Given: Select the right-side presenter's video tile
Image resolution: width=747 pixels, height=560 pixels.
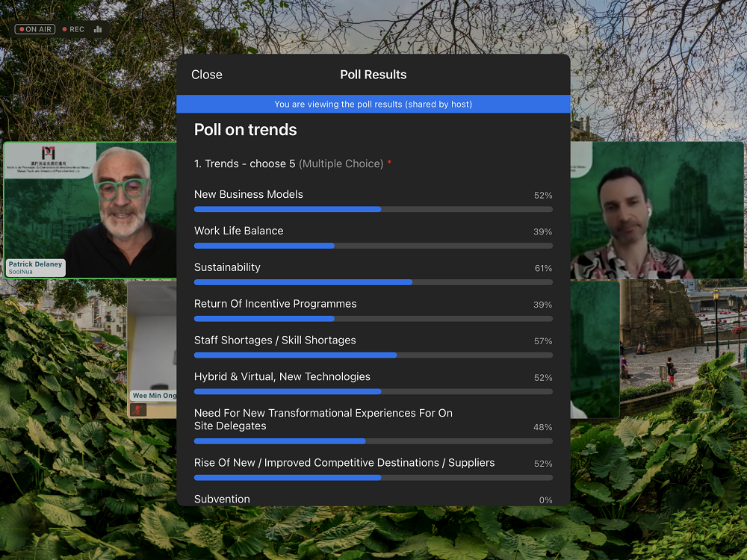Looking at the screenshot, I should [x=657, y=209].
